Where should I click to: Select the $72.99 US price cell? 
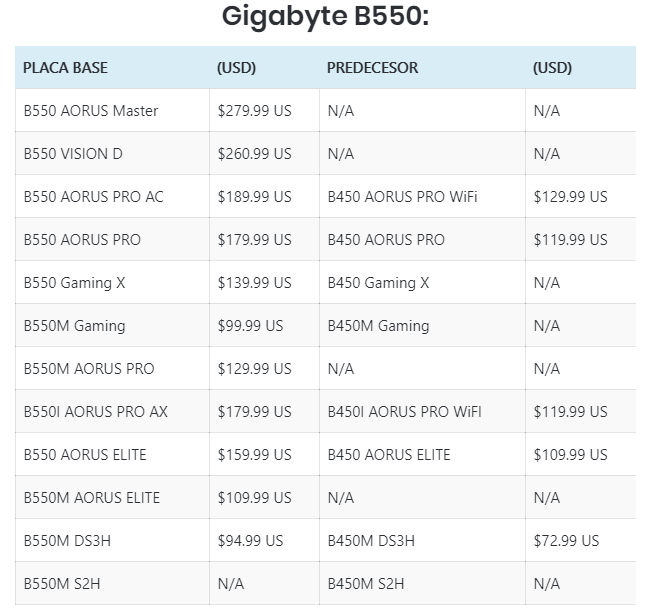pos(566,541)
